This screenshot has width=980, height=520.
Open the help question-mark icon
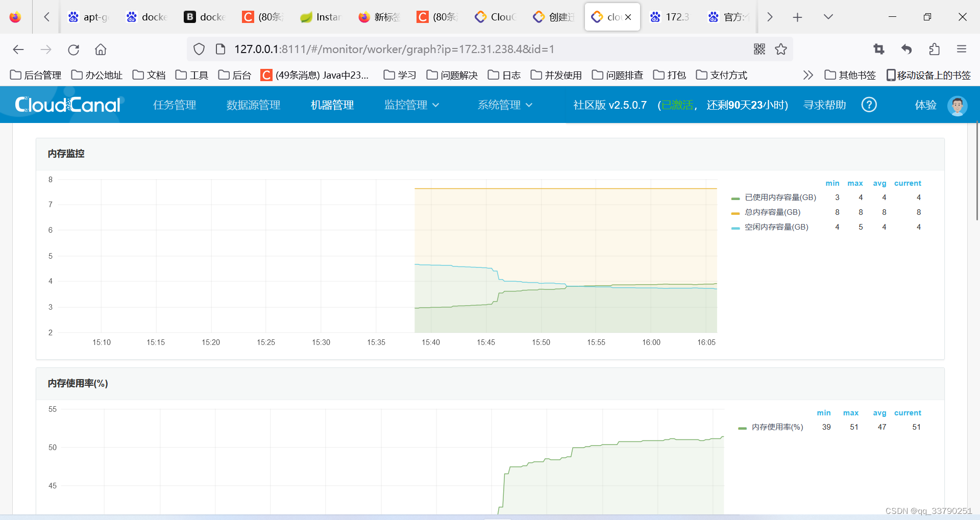click(869, 105)
